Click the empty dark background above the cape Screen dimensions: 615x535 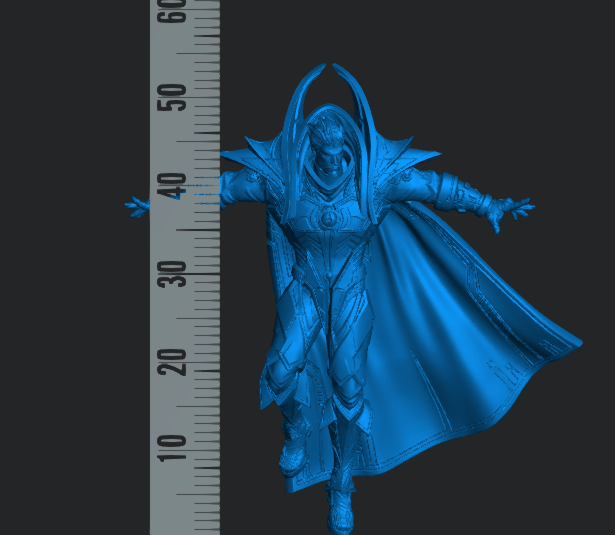(520, 90)
